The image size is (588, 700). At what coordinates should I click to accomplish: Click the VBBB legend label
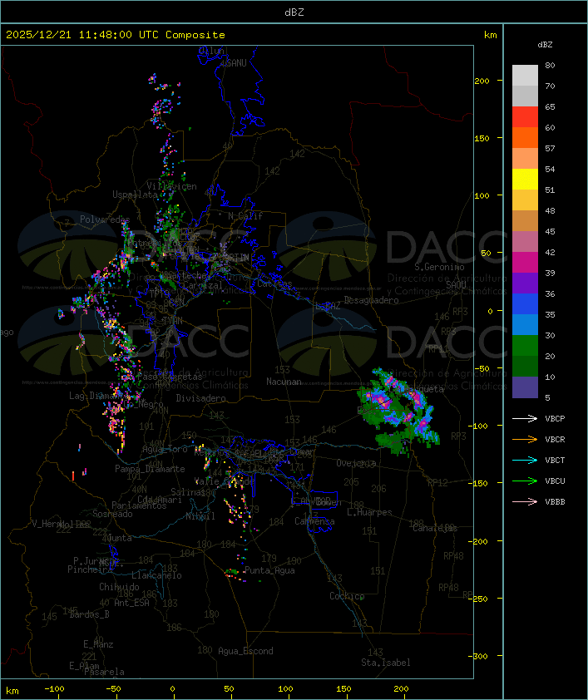555,502
